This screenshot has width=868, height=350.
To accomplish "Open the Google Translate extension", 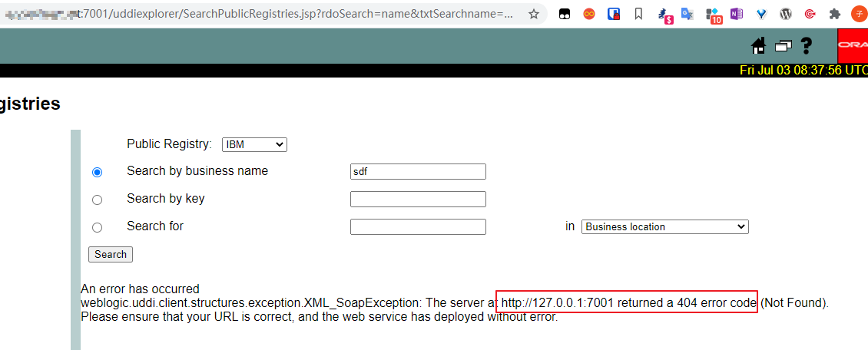I will tap(687, 14).
